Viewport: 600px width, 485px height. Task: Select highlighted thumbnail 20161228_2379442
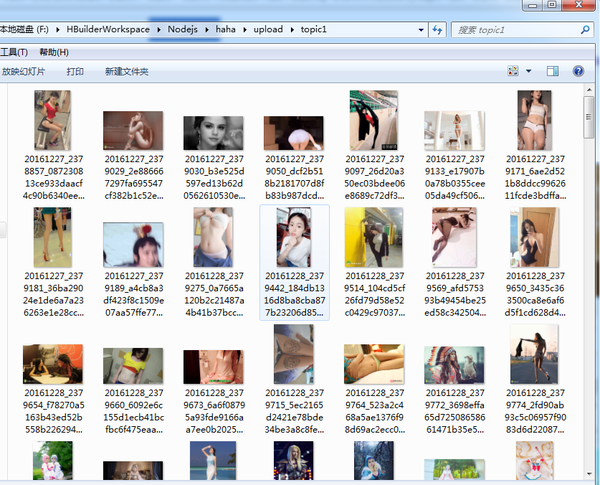pos(294,237)
